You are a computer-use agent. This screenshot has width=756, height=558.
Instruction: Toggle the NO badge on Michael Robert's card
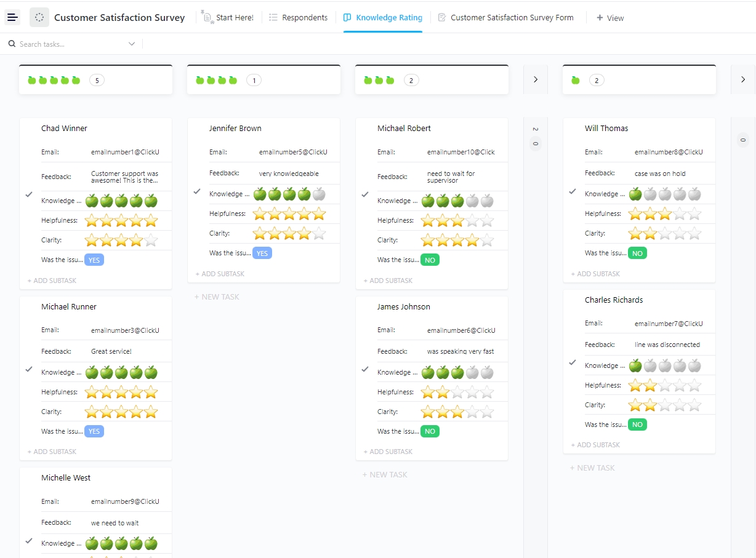pyautogui.click(x=430, y=260)
